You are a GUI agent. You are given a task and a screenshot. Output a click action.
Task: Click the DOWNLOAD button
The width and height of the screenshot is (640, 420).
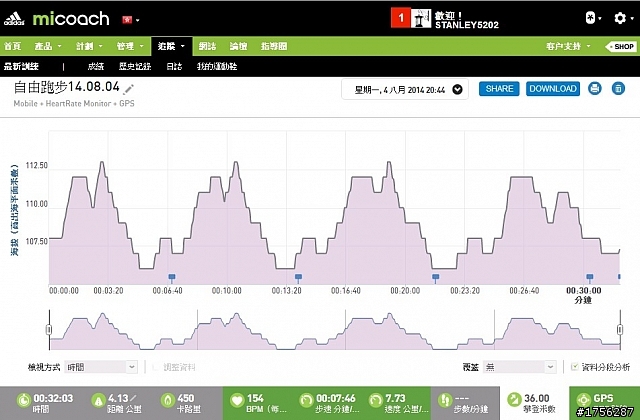(553, 89)
